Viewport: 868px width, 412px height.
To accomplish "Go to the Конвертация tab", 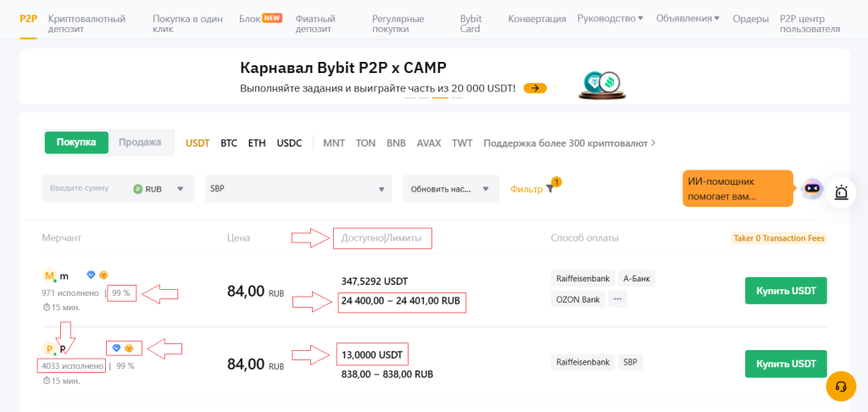I will pyautogui.click(x=537, y=18).
